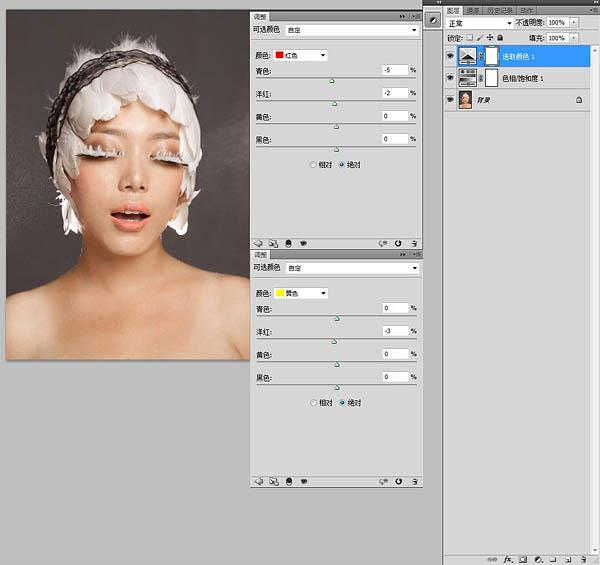
Task: Select the 选取颜色 1 layer mask thumbnail
Action: [x=491, y=57]
